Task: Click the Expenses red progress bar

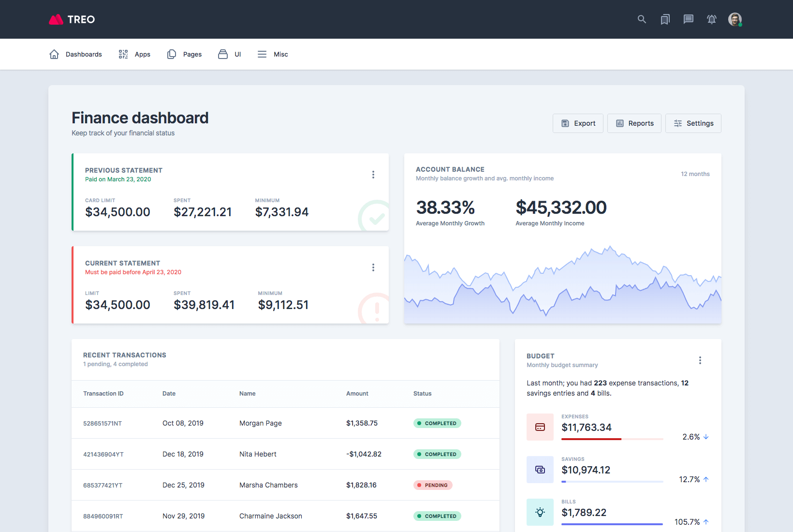Action: click(591, 439)
